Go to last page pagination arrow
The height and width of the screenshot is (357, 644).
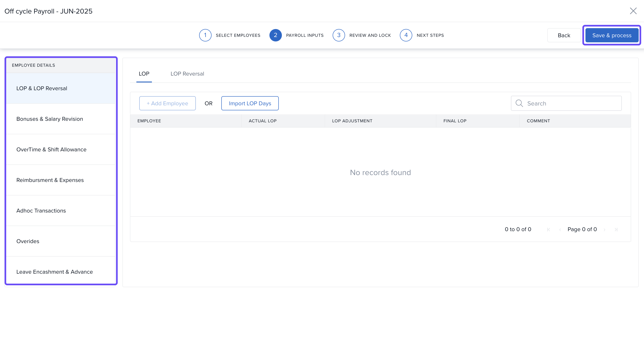(616, 230)
